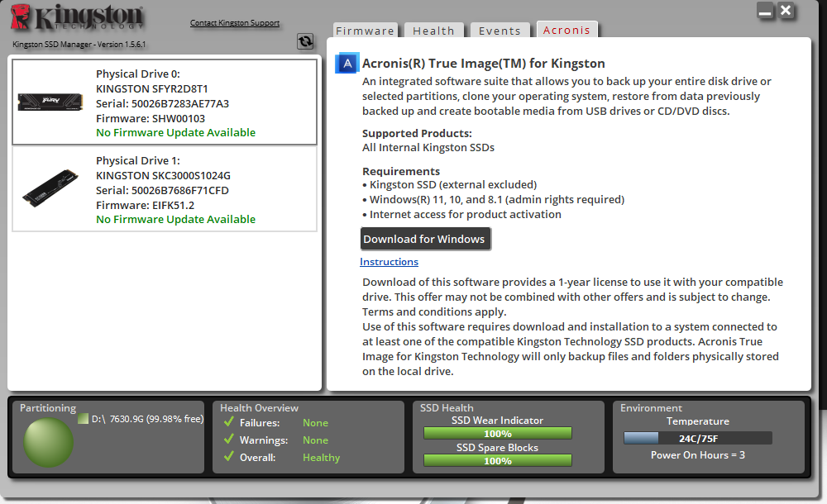Click All Internal Kingston SSDs text

point(428,148)
